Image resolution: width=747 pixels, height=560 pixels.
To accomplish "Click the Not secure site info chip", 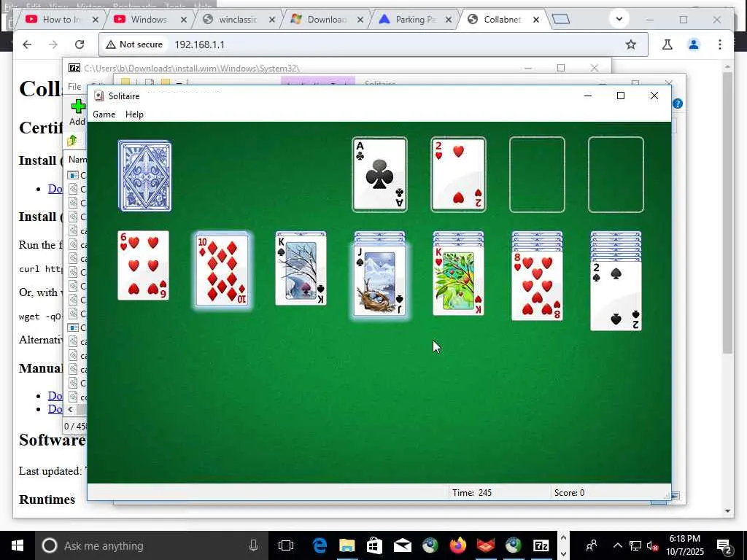I will pos(135,44).
